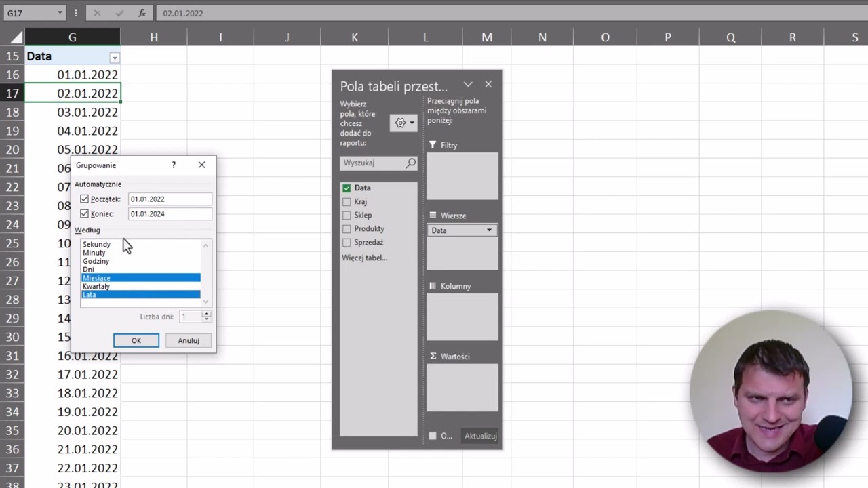
Task: Click the Data header cell in row 15
Action: pos(73,56)
